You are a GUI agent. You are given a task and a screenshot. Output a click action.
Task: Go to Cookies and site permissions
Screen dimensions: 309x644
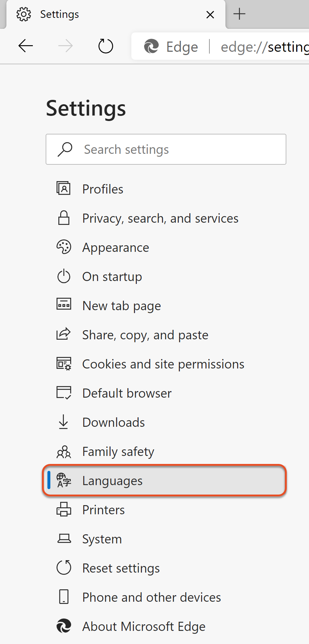coord(163,364)
